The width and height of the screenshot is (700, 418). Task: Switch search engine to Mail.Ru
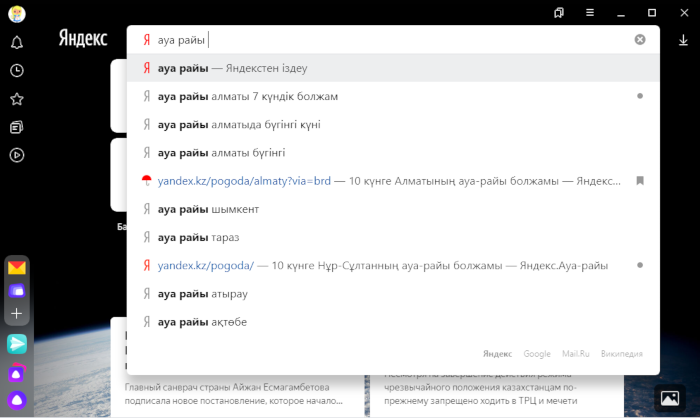pos(575,354)
